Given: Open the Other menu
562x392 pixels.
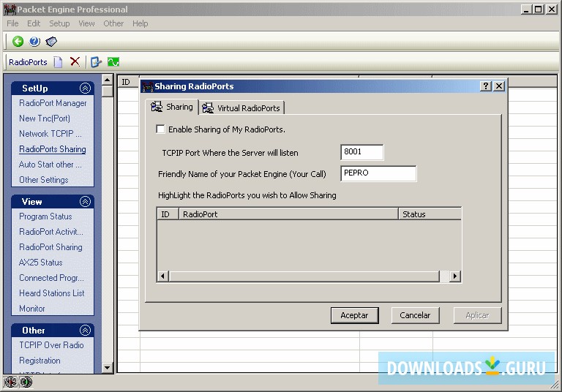Looking at the screenshot, I should [113, 23].
